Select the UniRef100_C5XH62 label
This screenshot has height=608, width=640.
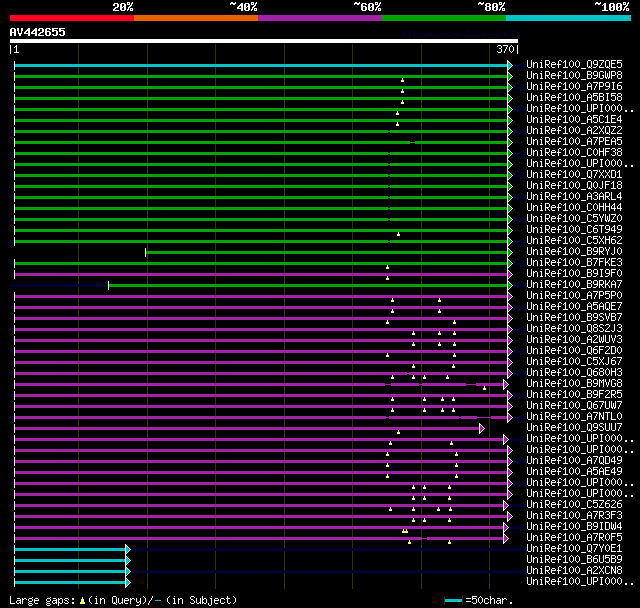click(574, 241)
